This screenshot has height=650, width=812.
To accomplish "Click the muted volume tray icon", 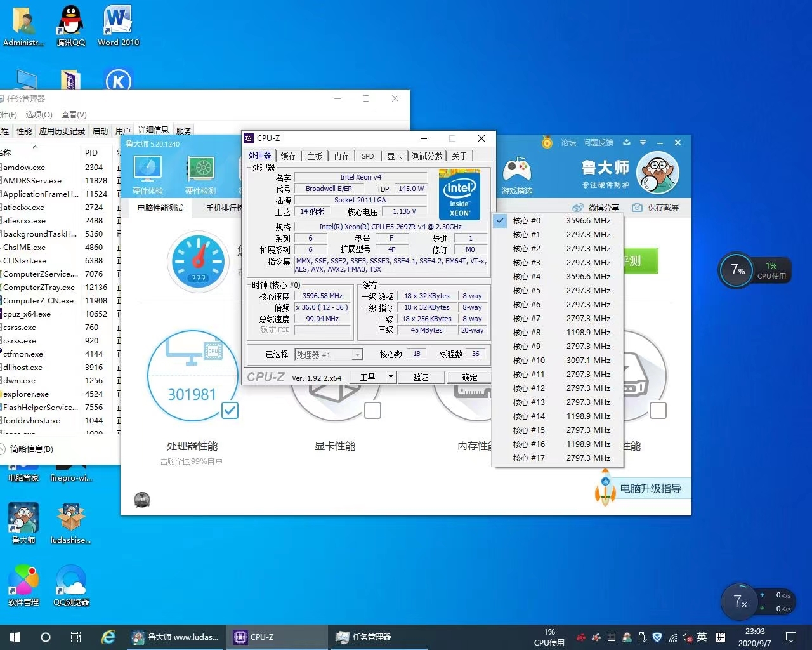I will [687, 637].
